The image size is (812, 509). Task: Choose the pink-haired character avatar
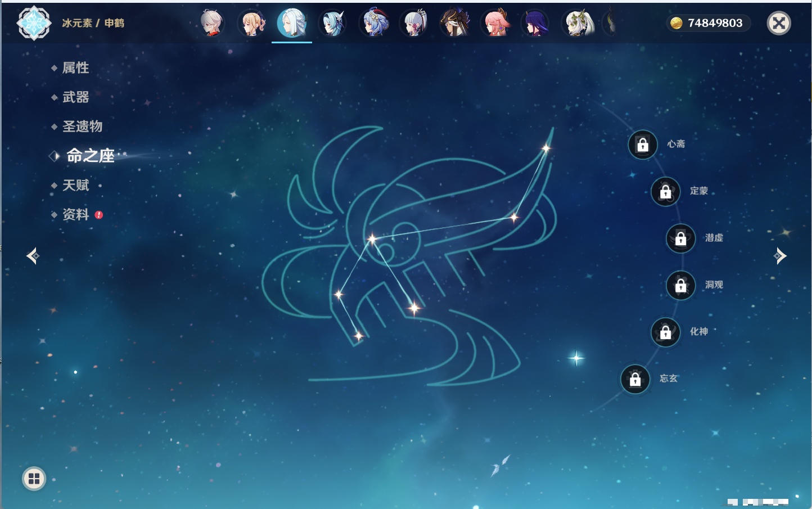pyautogui.click(x=495, y=23)
